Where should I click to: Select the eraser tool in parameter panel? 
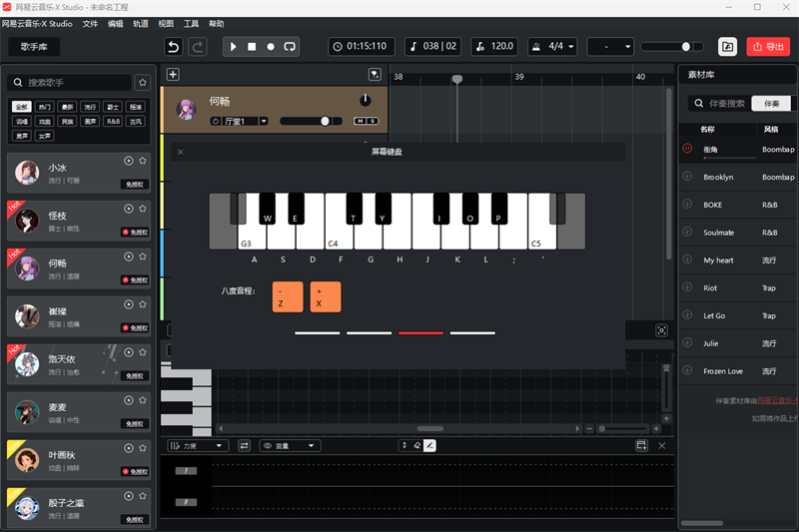(417, 446)
